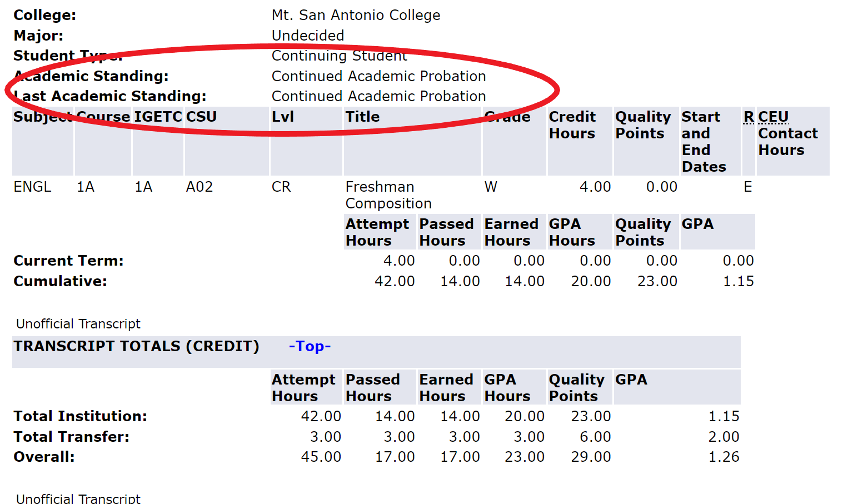The height and width of the screenshot is (504, 843).
Task: Click the Grade W cell
Action: [x=491, y=187]
